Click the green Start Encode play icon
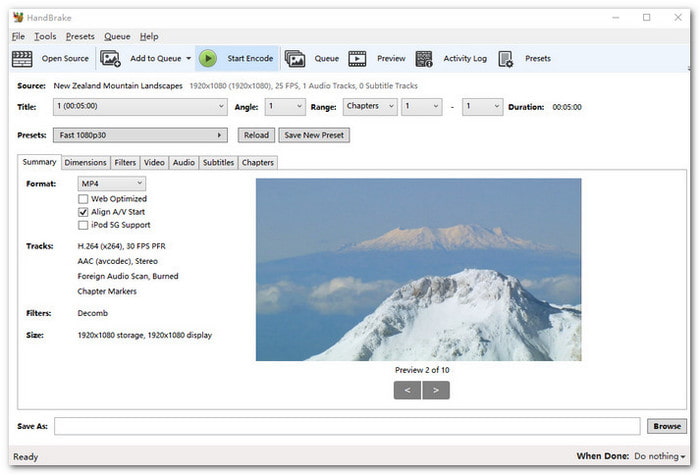The width and height of the screenshot is (700, 475). pos(208,58)
